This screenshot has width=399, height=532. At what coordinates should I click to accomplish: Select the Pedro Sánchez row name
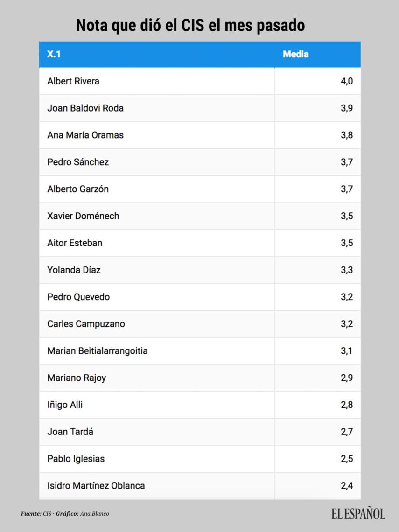click(78, 162)
